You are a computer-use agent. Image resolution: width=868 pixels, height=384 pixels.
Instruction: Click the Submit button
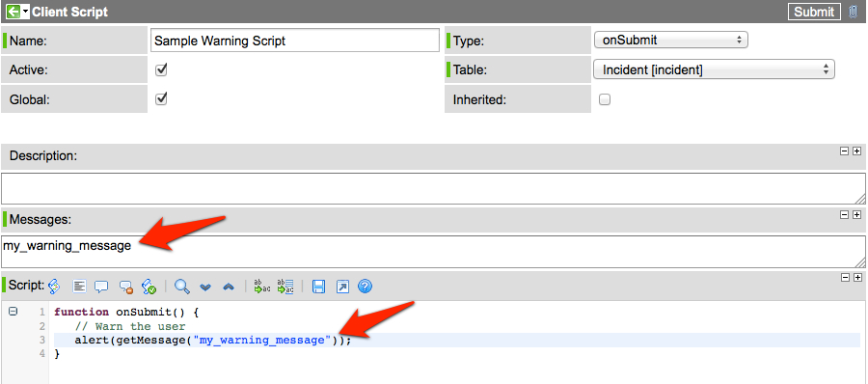(813, 12)
